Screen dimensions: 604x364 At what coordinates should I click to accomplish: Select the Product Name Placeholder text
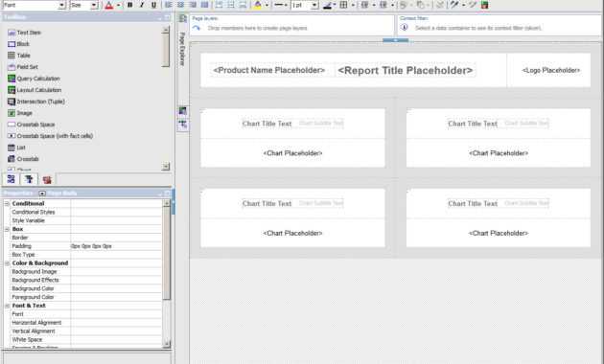268,71
